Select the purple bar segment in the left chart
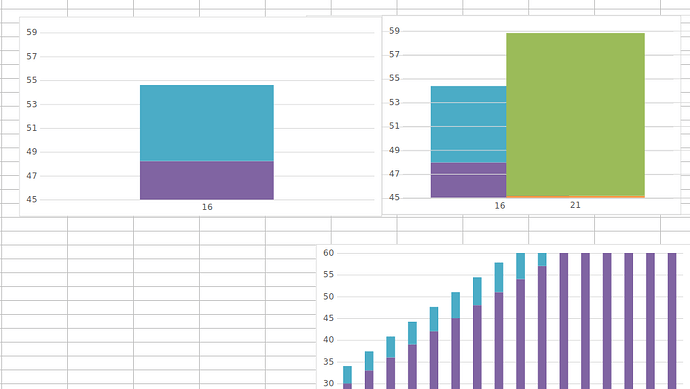This screenshot has height=389, width=690. (207, 180)
